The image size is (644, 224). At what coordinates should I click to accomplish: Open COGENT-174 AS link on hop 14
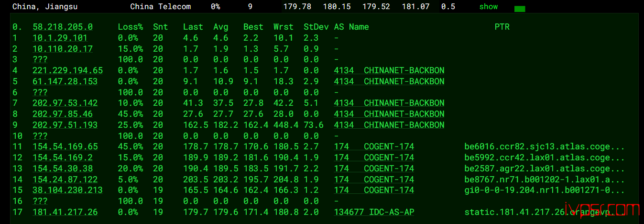pyautogui.click(x=374, y=179)
